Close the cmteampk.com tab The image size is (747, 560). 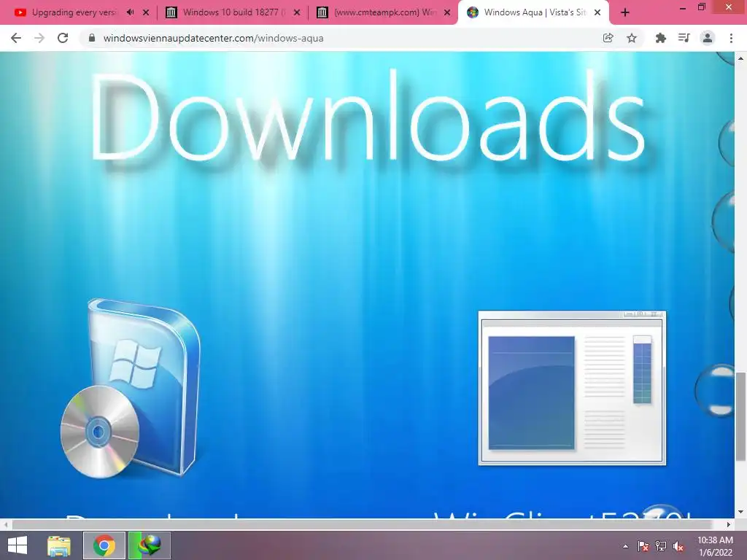pyautogui.click(x=447, y=12)
